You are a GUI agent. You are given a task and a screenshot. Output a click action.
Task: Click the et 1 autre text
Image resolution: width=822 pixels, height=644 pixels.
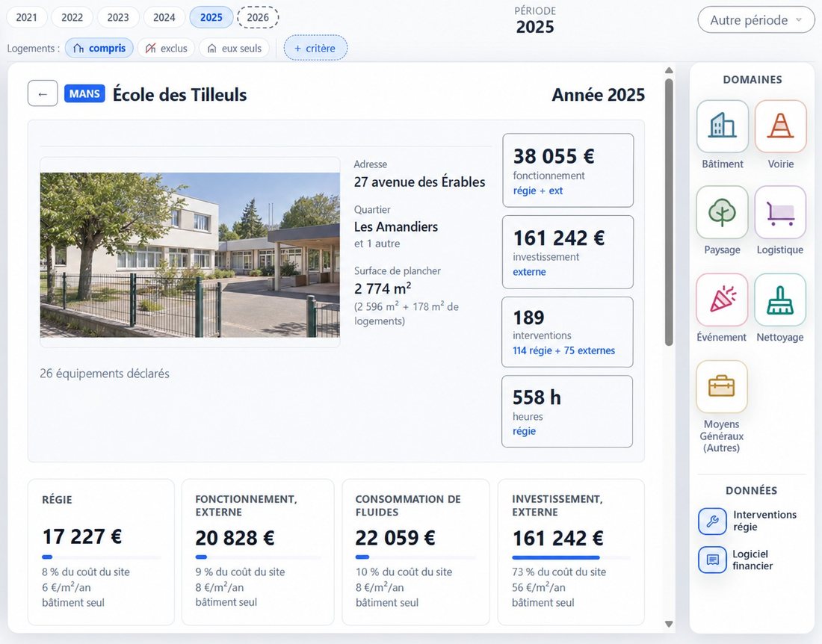377,244
